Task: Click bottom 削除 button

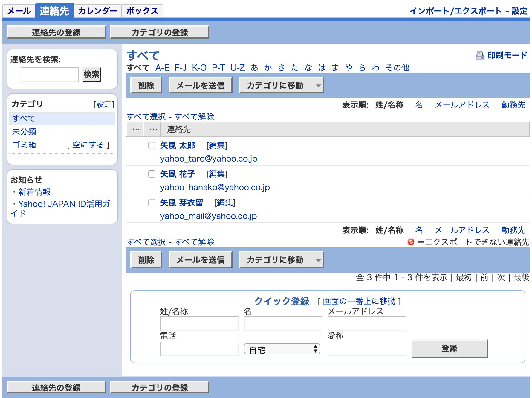Action: click(146, 260)
